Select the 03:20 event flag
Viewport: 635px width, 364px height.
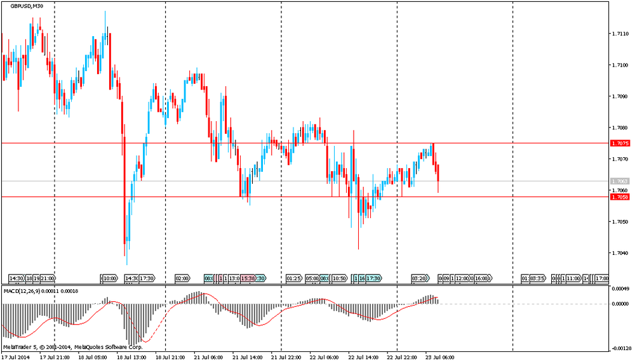click(419, 278)
